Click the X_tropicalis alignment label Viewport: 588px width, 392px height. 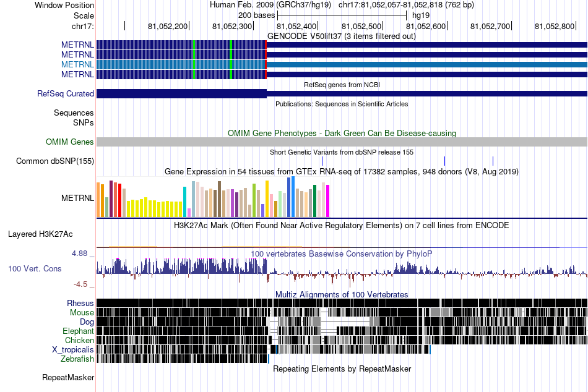click(x=73, y=350)
